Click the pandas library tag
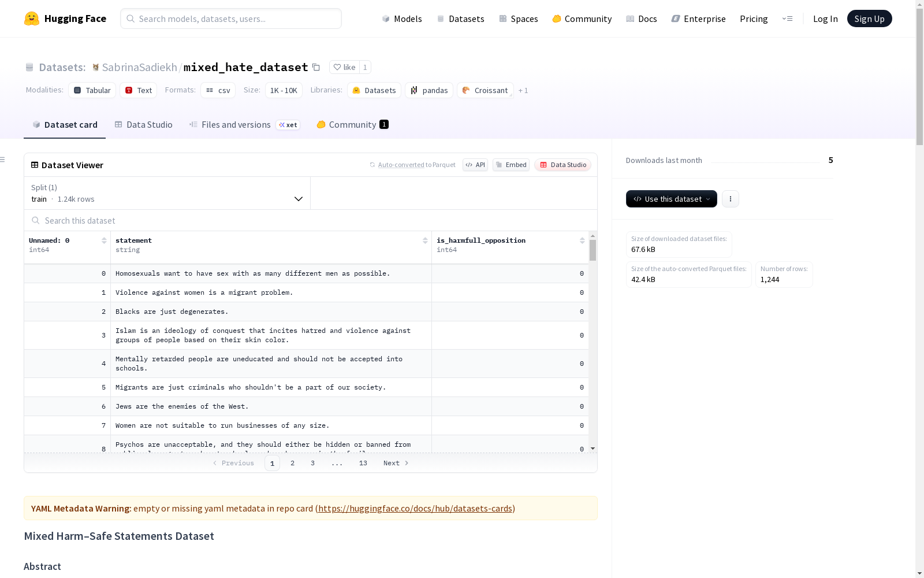Viewport: 924px width, 578px height. click(x=429, y=90)
